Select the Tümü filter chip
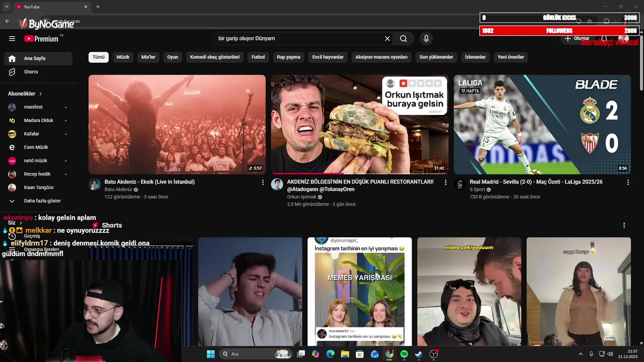The height and width of the screenshot is (362, 644). pyautogui.click(x=99, y=57)
